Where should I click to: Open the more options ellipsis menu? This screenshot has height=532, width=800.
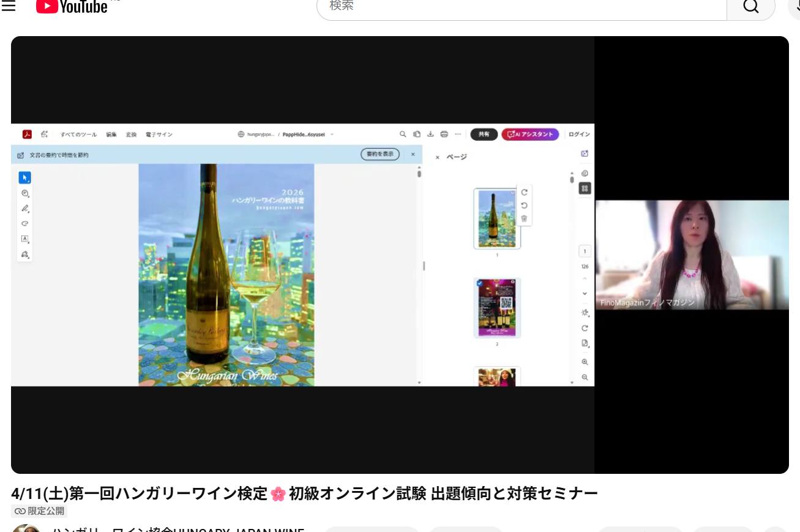(x=458, y=134)
